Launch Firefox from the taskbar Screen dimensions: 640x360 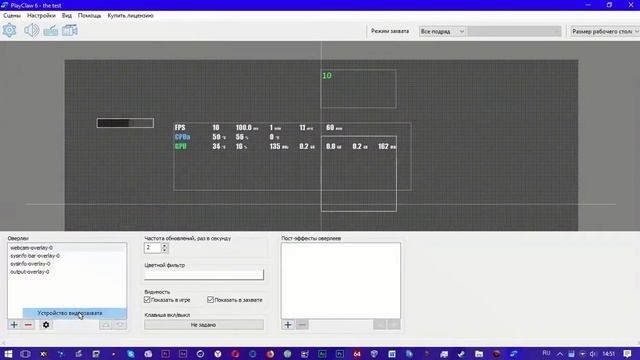(x=270, y=354)
